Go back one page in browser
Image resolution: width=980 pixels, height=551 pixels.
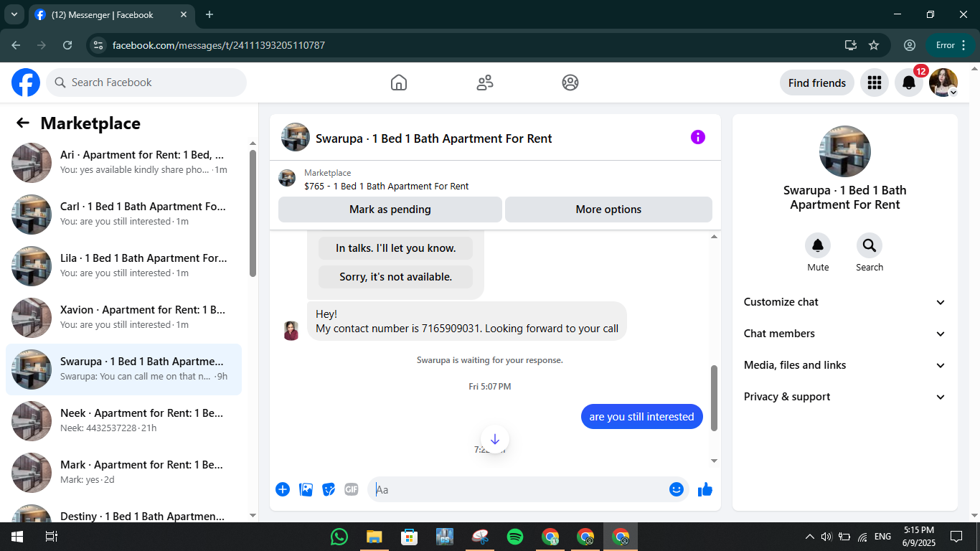click(x=16, y=45)
